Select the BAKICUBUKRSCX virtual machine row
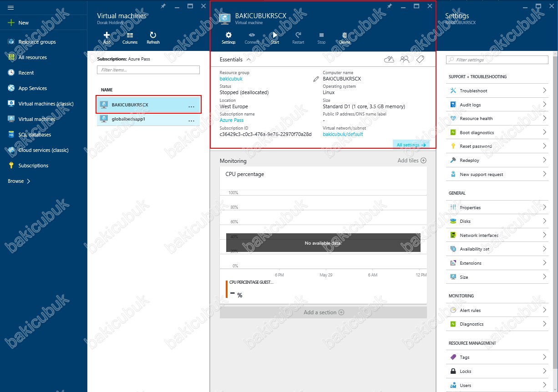558x392 pixels. 148,105
